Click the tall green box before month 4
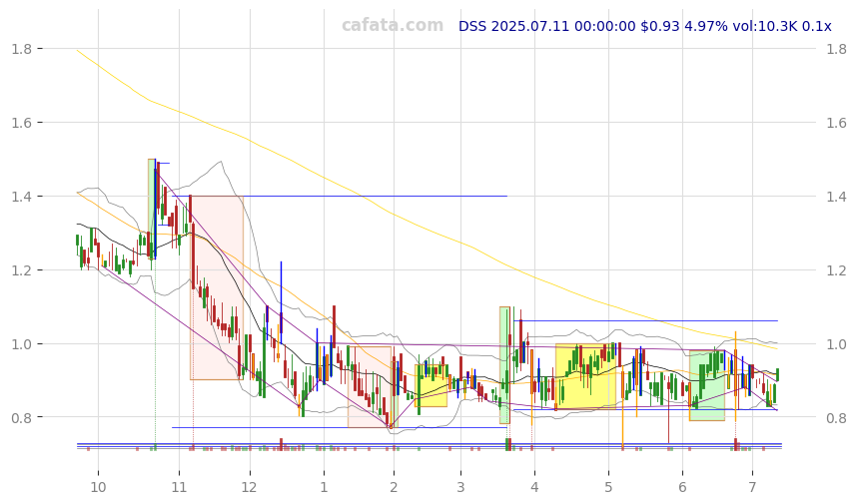This screenshot has width=857, height=504. coord(504,365)
